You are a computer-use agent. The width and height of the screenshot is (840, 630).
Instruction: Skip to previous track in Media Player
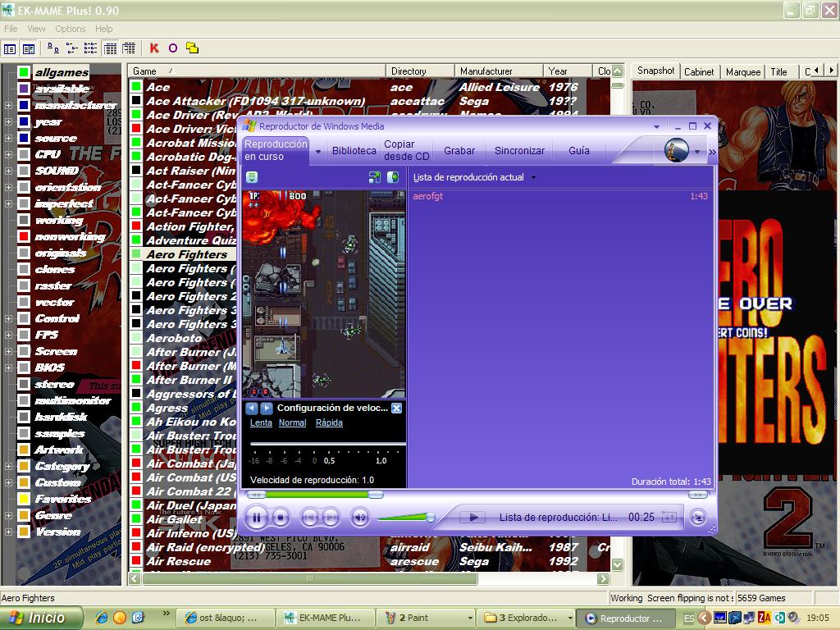(309, 518)
